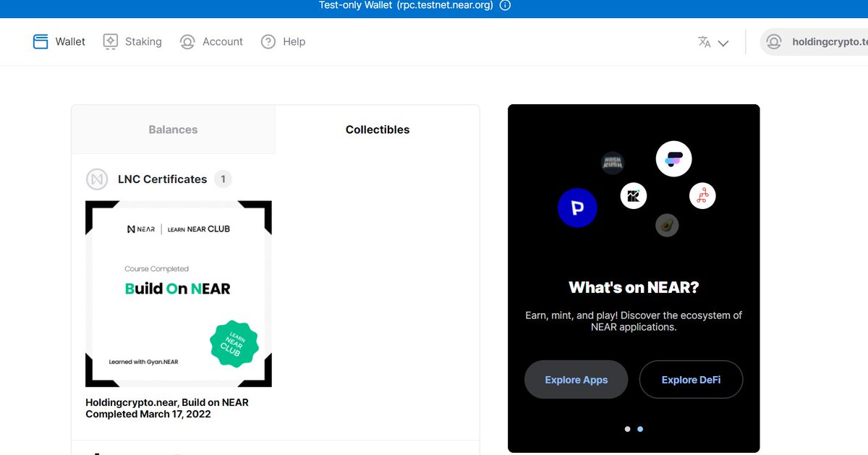Click the language translate icon
Viewport: 868px width, 455px height.
(704, 42)
